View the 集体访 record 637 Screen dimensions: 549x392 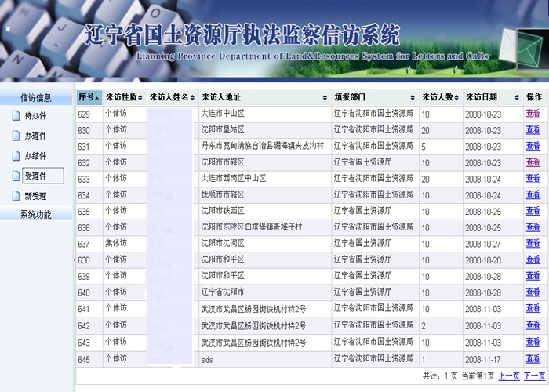pyautogui.click(x=533, y=243)
